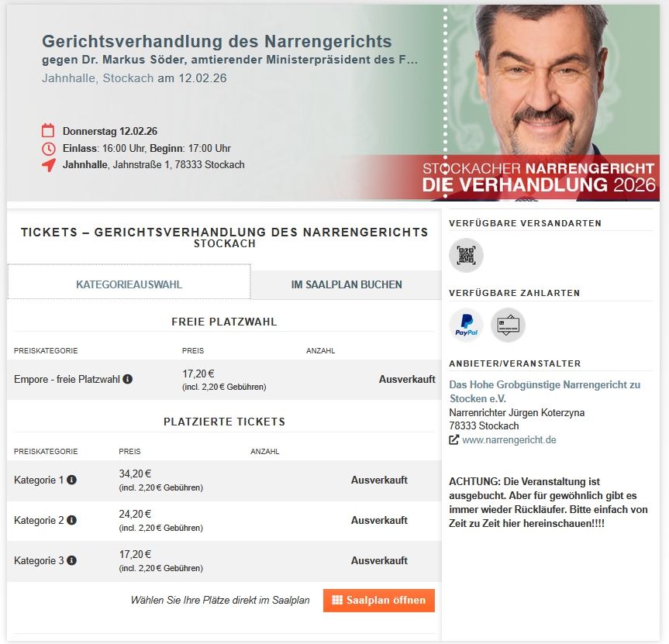Switch to the Kategorieauswahl tab
669x644 pixels.
tap(129, 284)
